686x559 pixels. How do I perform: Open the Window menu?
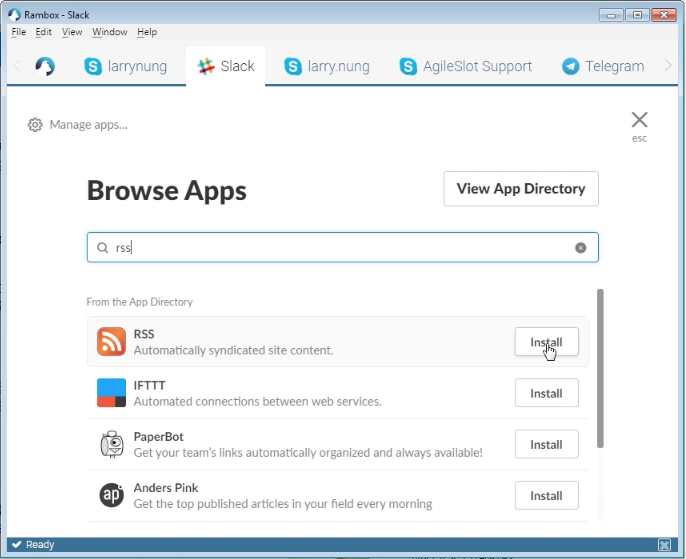pyautogui.click(x=109, y=32)
